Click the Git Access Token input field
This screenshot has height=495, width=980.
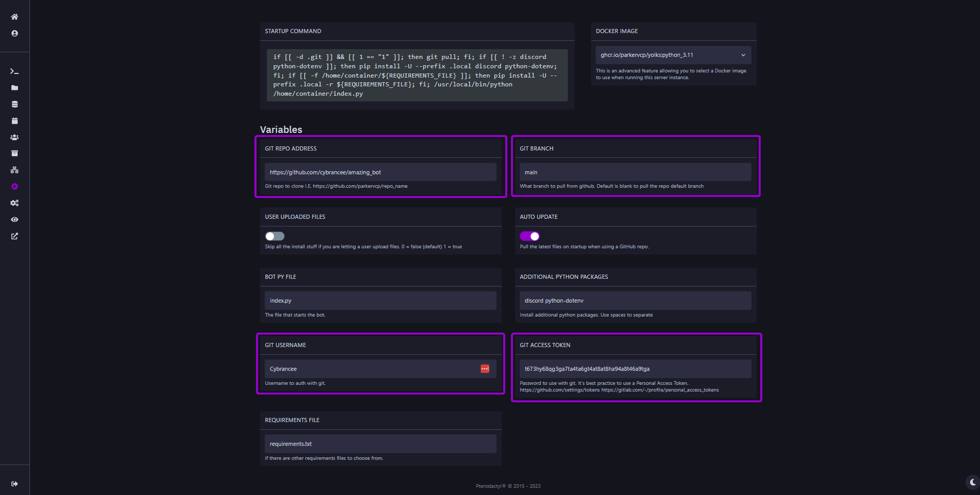coord(635,368)
